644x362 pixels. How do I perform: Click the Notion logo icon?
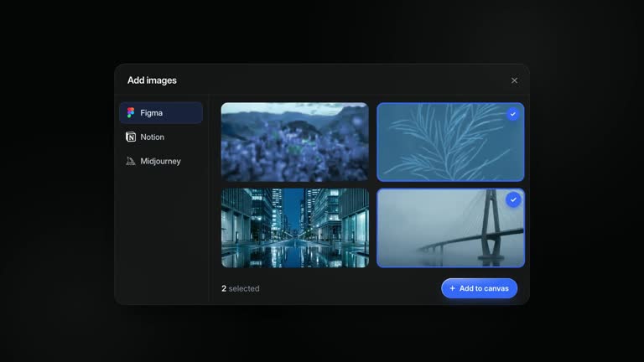point(131,137)
